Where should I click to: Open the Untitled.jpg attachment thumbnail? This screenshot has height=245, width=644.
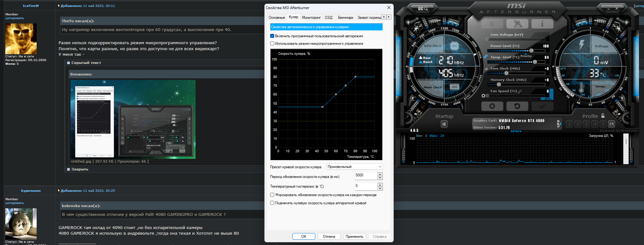pos(133,119)
